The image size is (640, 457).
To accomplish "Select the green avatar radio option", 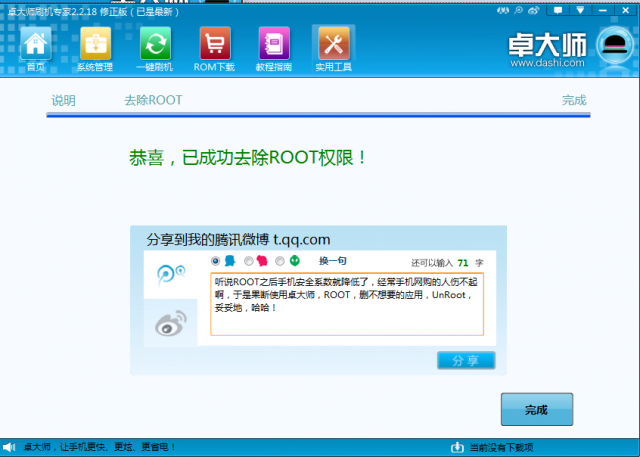I will tap(280, 261).
